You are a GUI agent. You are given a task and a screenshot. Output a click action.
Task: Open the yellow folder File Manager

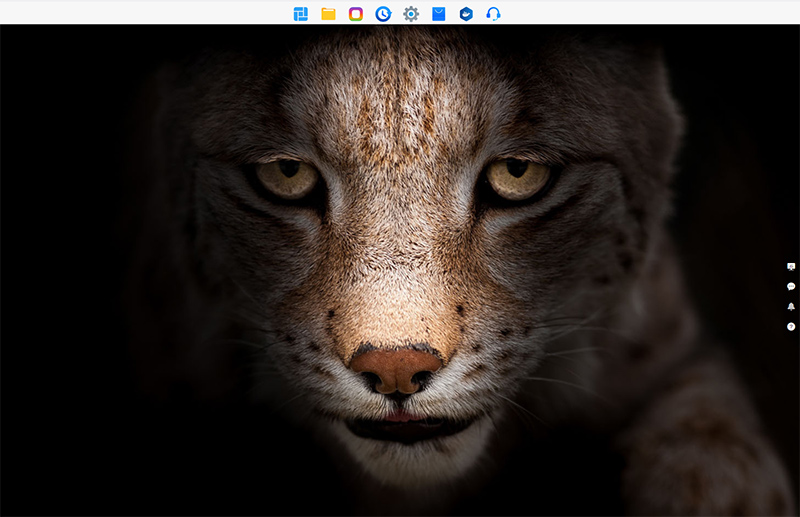(x=328, y=14)
